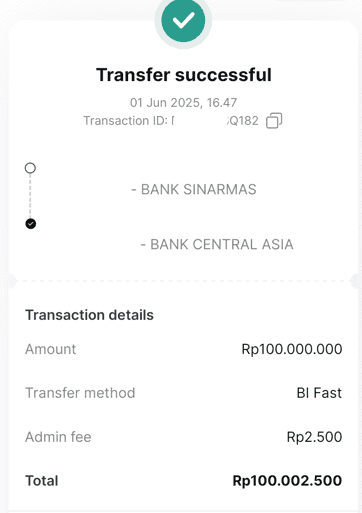Click the dashed receipt divider line
The height and width of the screenshot is (513, 362).
click(x=183, y=281)
